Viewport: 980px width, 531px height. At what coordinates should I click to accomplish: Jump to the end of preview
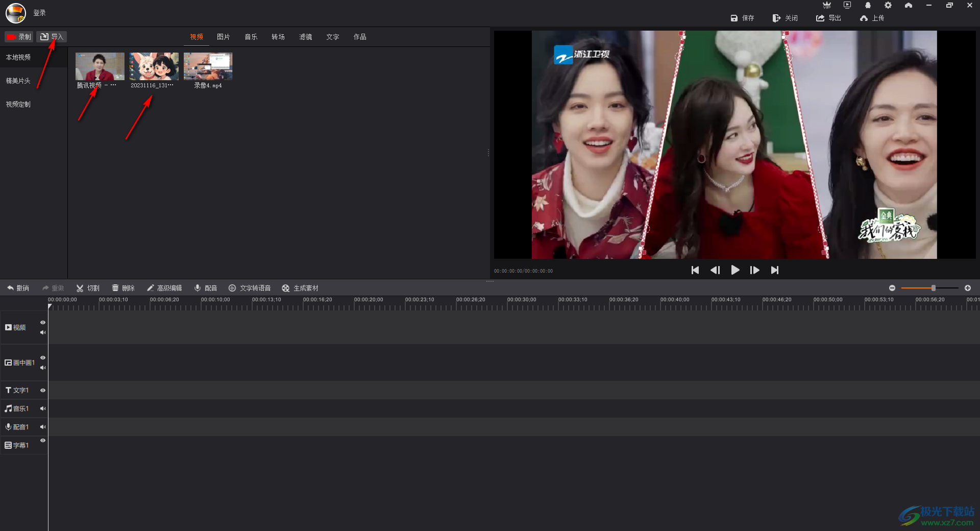click(775, 270)
